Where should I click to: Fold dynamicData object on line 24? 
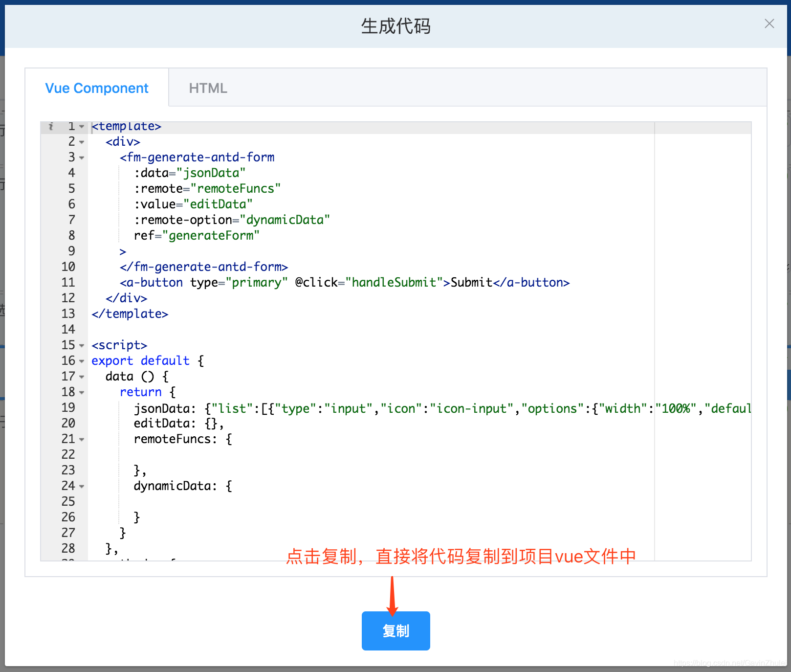[x=82, y=487]
